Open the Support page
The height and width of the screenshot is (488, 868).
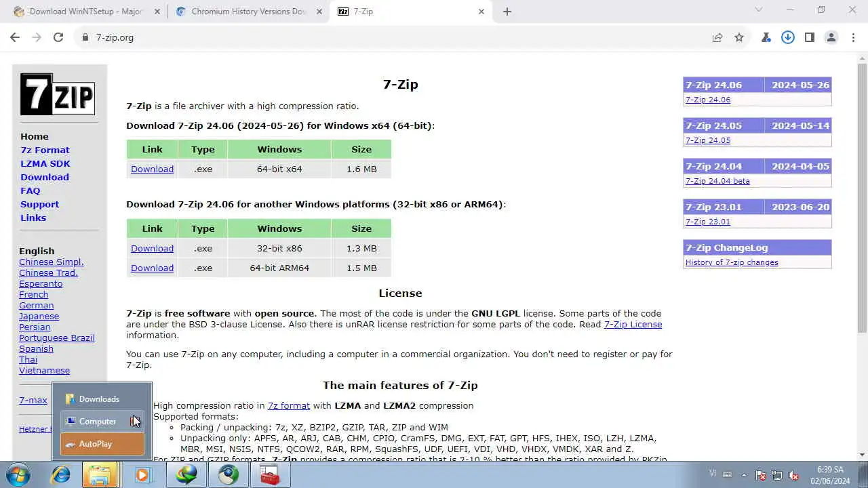(x=39, y=204)
